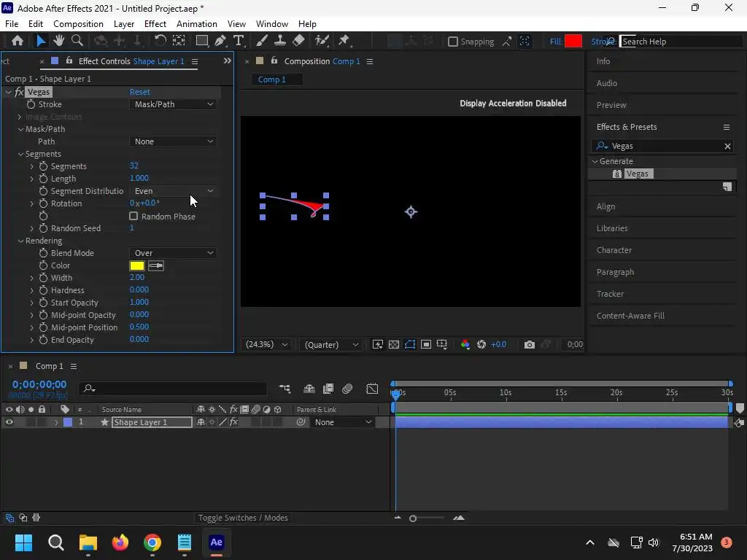
Task: Toggle mask and shape path visibility
Action: (410, 344)
